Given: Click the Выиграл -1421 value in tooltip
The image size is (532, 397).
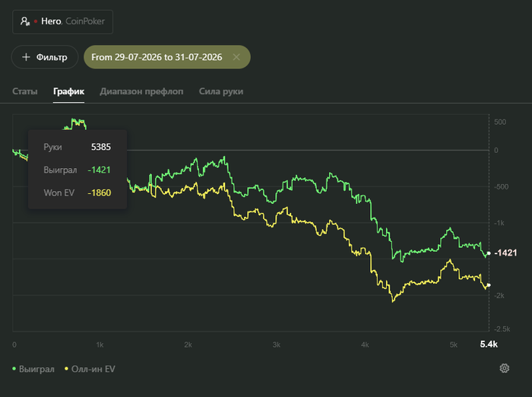Looking at the screenshot, I should pos(99,170).
